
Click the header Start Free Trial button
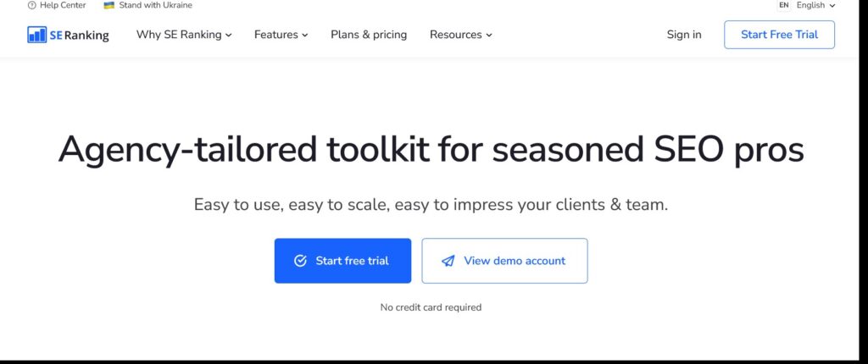780,35
